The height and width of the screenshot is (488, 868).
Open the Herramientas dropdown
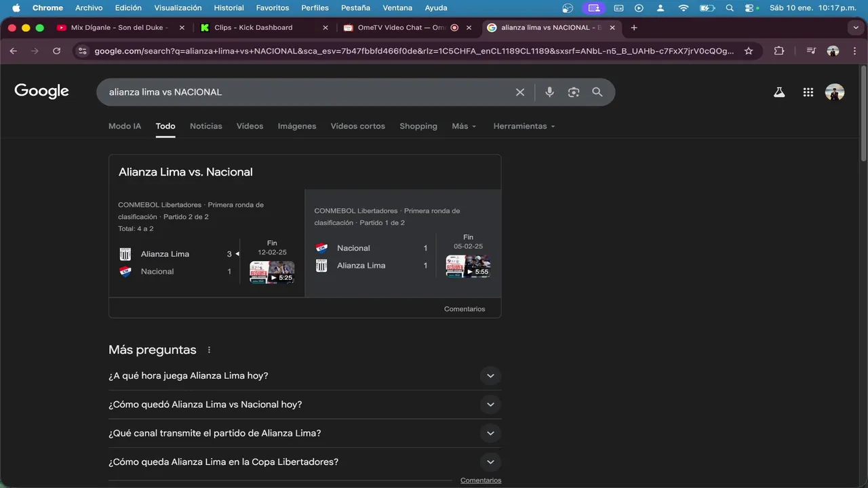click(x=524, y=126)
